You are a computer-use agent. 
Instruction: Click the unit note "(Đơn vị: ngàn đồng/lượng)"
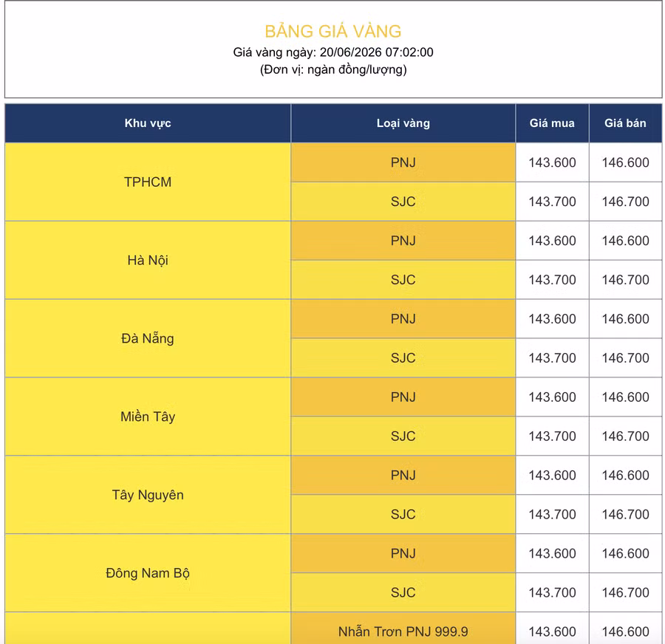333,69
